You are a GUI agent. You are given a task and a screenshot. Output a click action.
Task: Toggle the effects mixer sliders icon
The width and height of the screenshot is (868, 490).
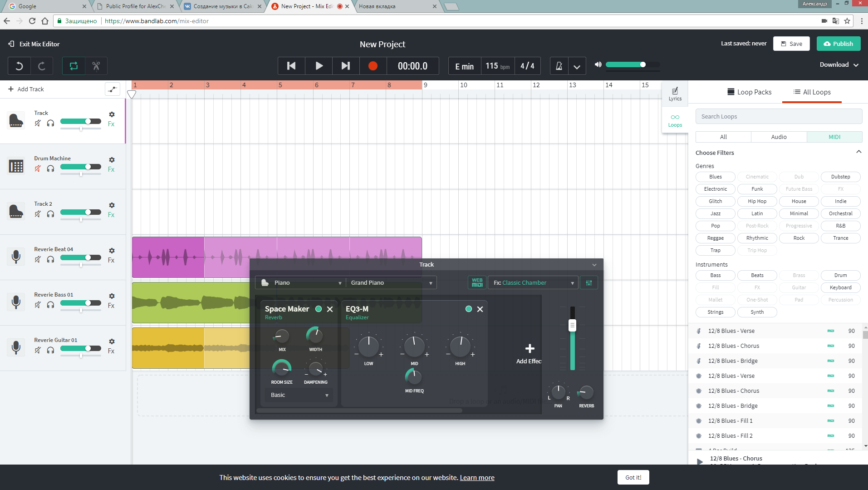point(588,282)
